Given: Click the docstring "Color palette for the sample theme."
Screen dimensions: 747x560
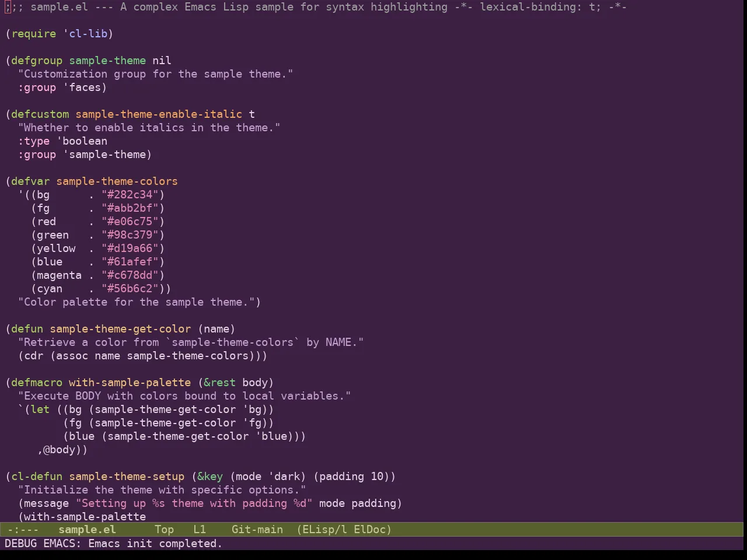Looking at the screenshot, I should (137, 302).
